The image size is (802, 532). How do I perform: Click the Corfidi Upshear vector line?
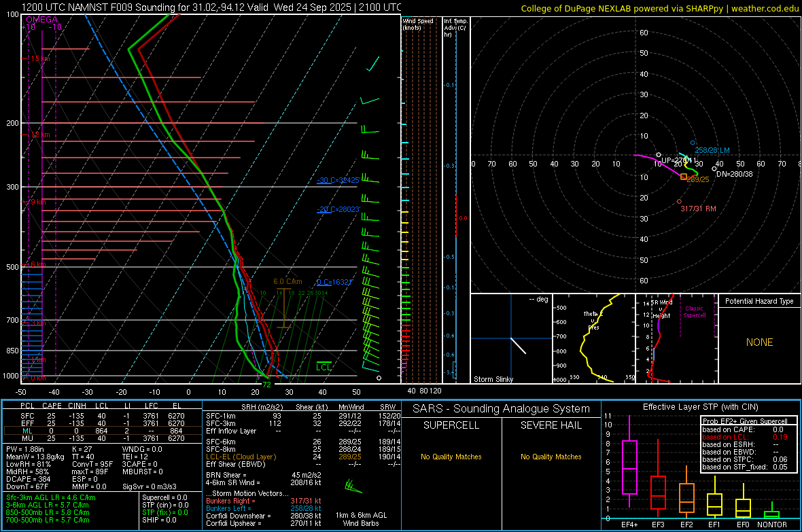coord(264,523)
